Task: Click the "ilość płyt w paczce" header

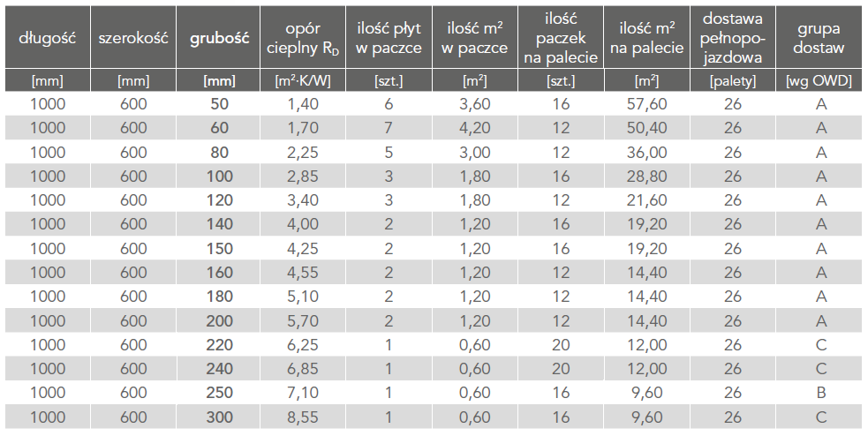Action: pyautogui.click(x=389, y=38)
